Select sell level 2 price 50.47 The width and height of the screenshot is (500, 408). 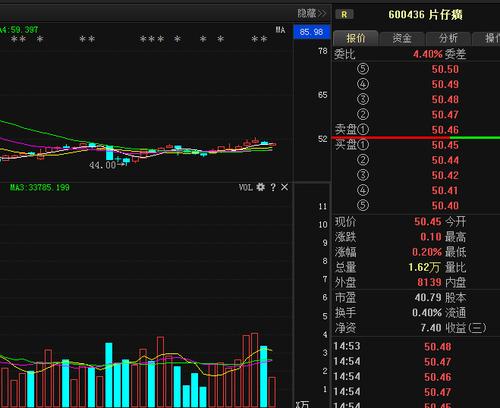(445, 115)
